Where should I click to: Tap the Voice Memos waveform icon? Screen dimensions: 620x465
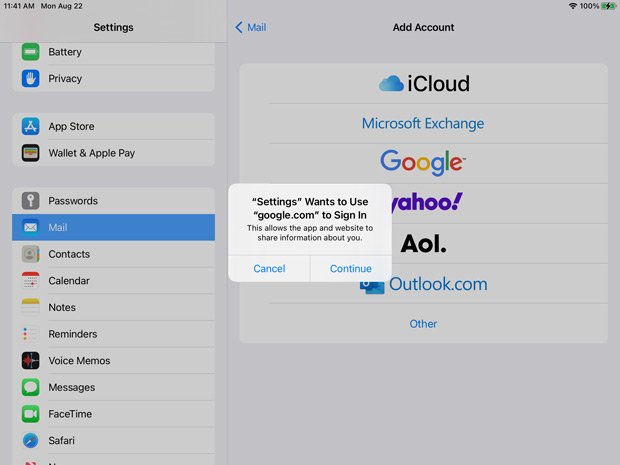click(x=30, y=361)
